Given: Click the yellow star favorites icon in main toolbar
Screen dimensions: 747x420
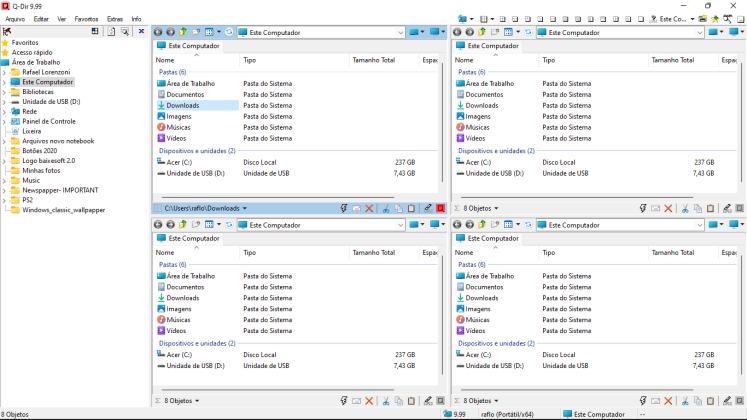Looking at the screenshot, I should 715,19.
